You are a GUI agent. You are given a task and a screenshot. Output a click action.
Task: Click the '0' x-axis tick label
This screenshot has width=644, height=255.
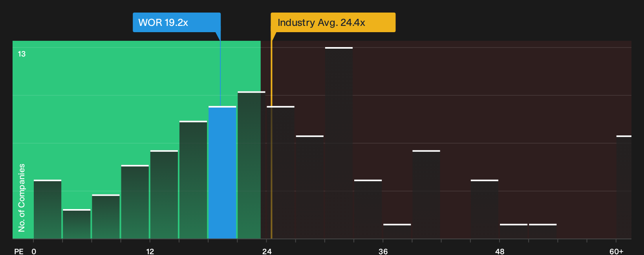[x=34, y=251]
